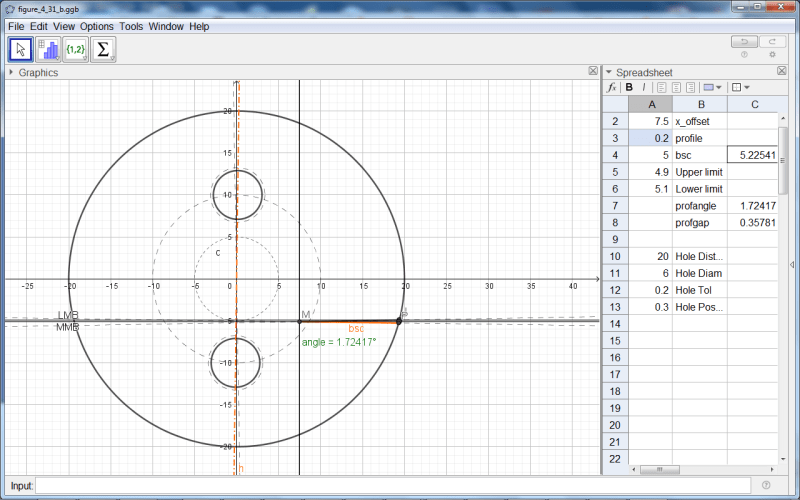Viewport: 800px width, 500px height.
Task: Open the Options menu
Action: pos(96,27)
